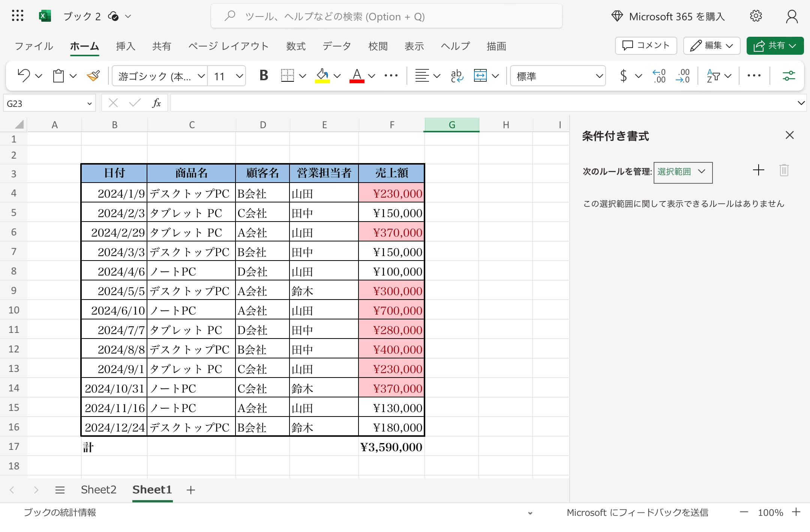Select column G header
810x532 pixels.
[451, 124]
